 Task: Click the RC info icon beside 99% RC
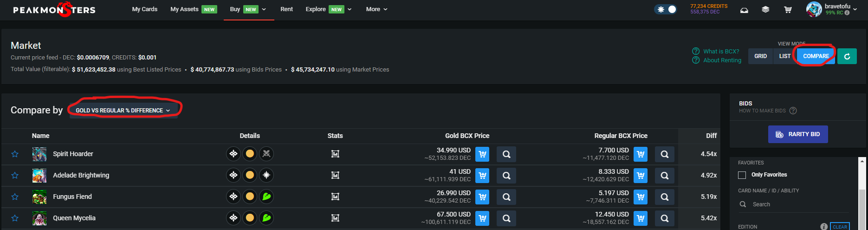click(847, 13)
